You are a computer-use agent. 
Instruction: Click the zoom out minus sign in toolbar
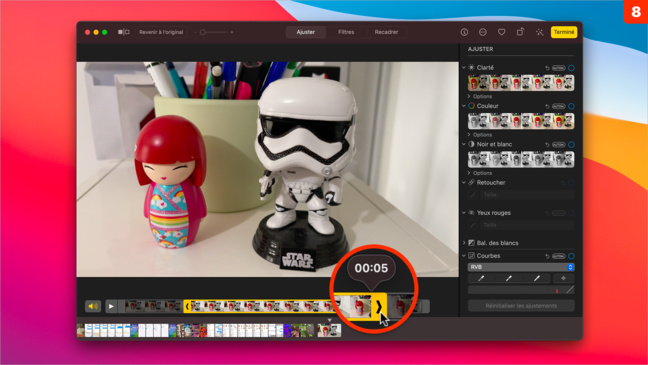click(x=195, y=32)
